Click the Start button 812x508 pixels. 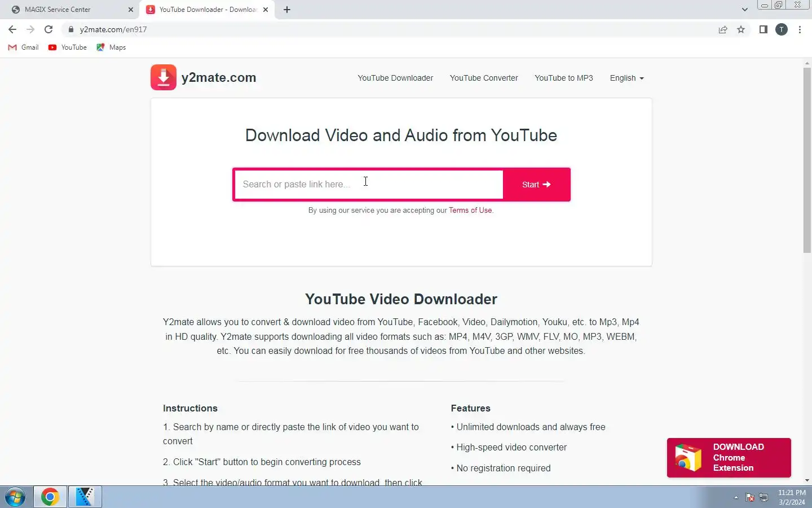click(536, 185)
